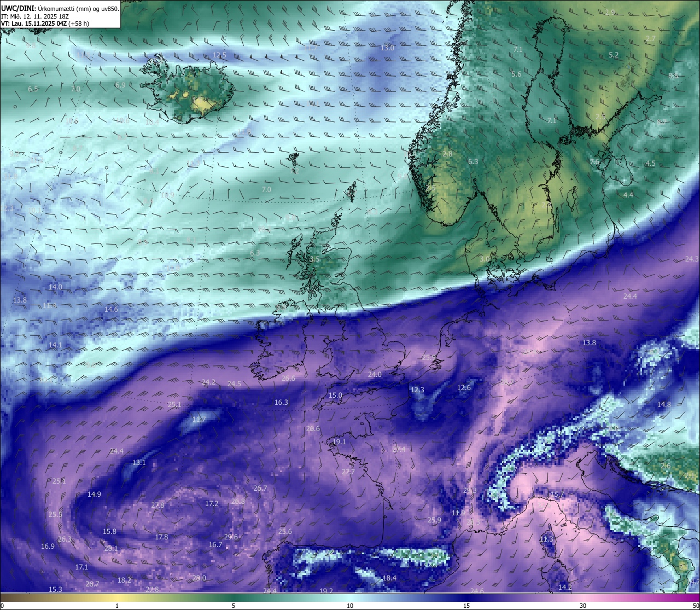This screenshot has width=700, height=610.
Task: Click the 3.0 value over Denmark
Action: (x=485, y=259)
